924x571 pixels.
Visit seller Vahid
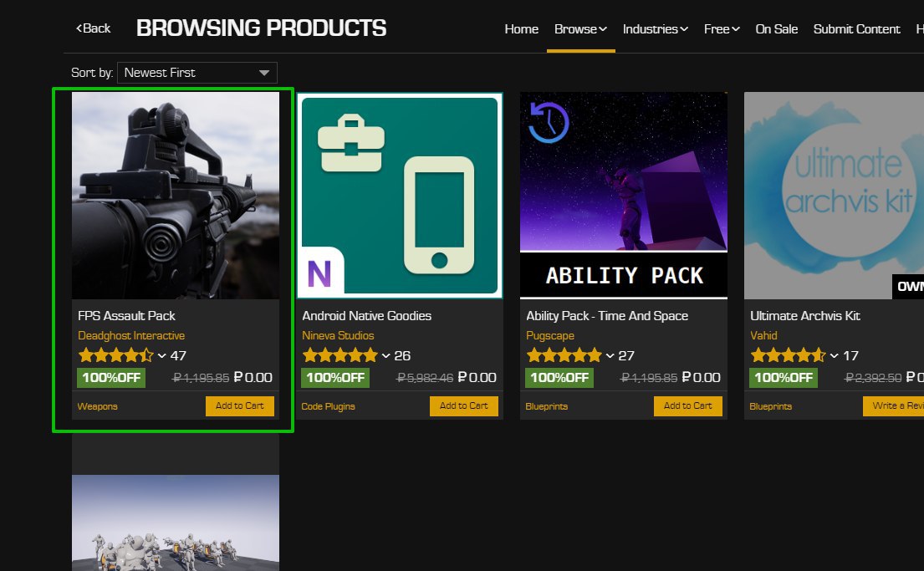763,335
